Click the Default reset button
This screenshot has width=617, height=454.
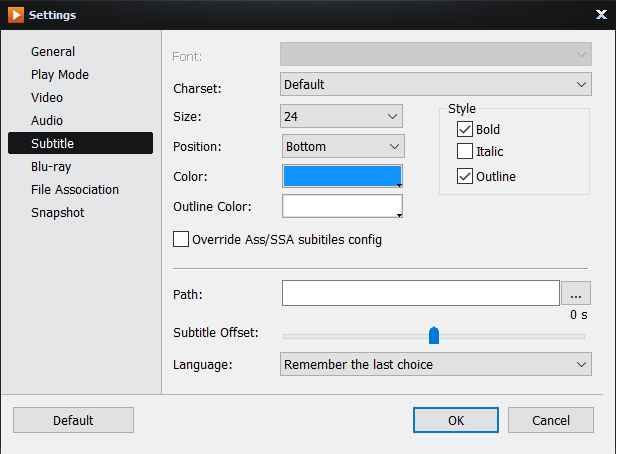[73, 420]
